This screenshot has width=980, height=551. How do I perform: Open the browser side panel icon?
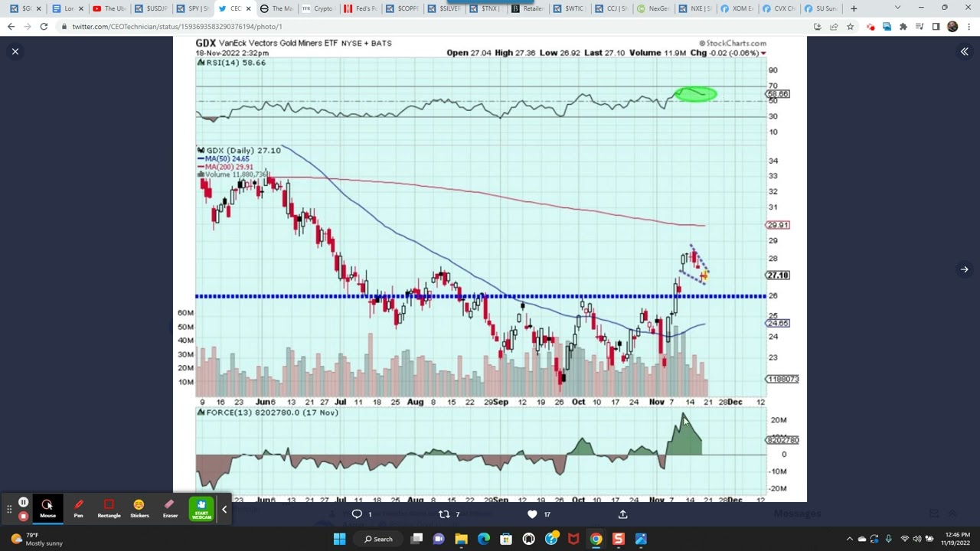pos(936,27)
